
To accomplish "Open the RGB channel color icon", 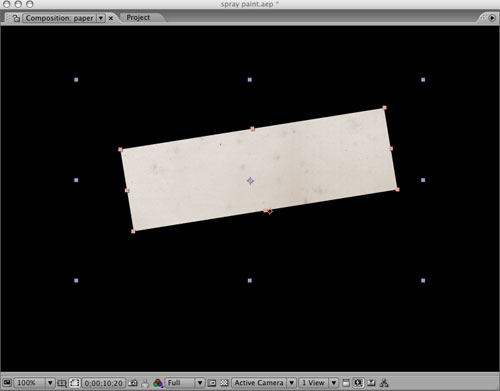I will (x=158, y=383).
